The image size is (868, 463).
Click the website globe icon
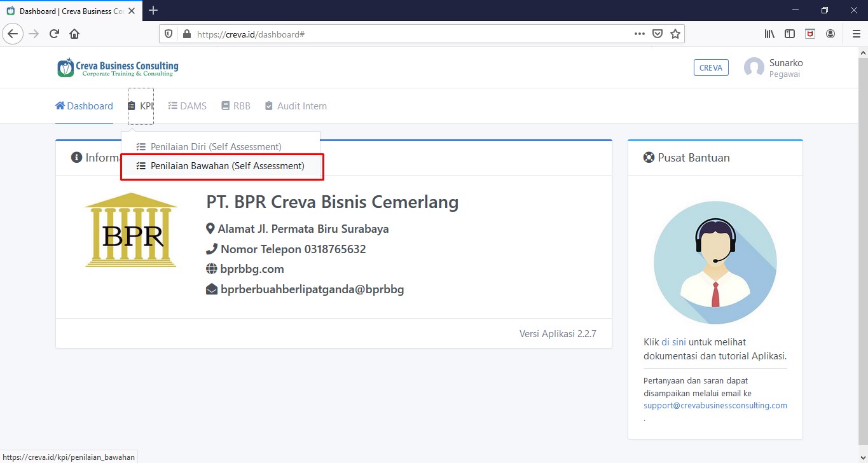(212, 269)
